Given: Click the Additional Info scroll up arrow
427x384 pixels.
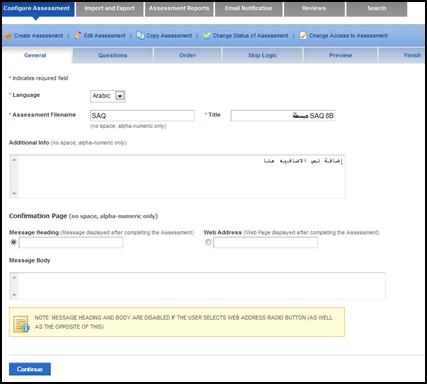Looking at the screenshot, I should click(14, 160).
